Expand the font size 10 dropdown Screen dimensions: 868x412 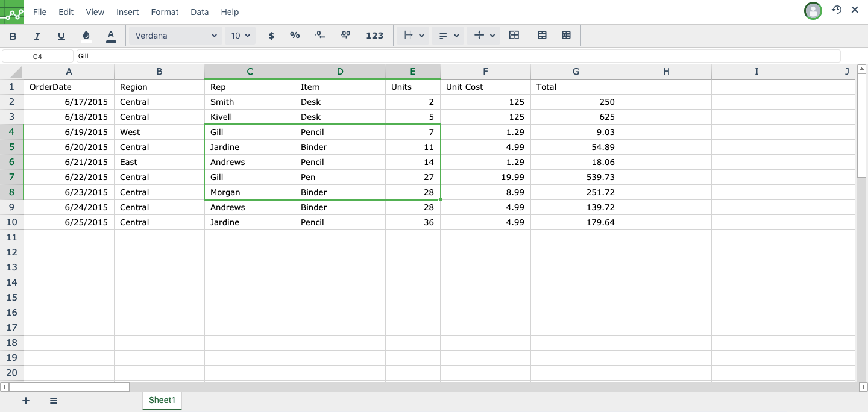pyautogui.click(x=241, y=36)
